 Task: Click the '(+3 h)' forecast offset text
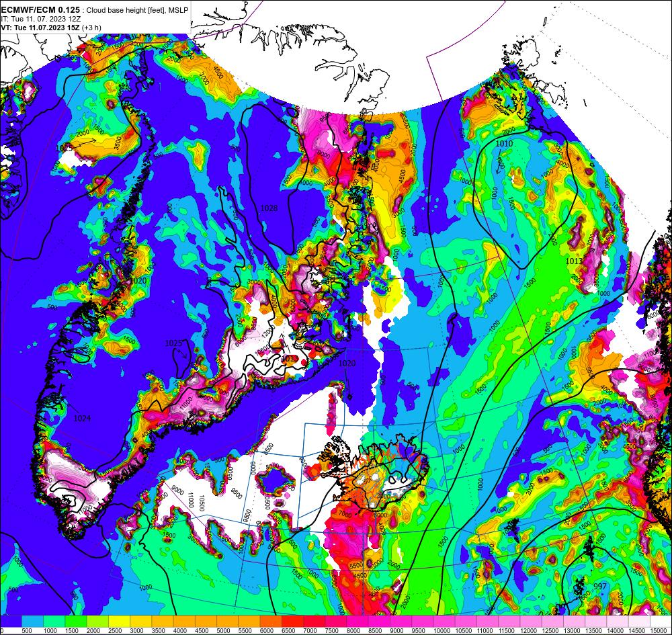(x=91, y=28)
